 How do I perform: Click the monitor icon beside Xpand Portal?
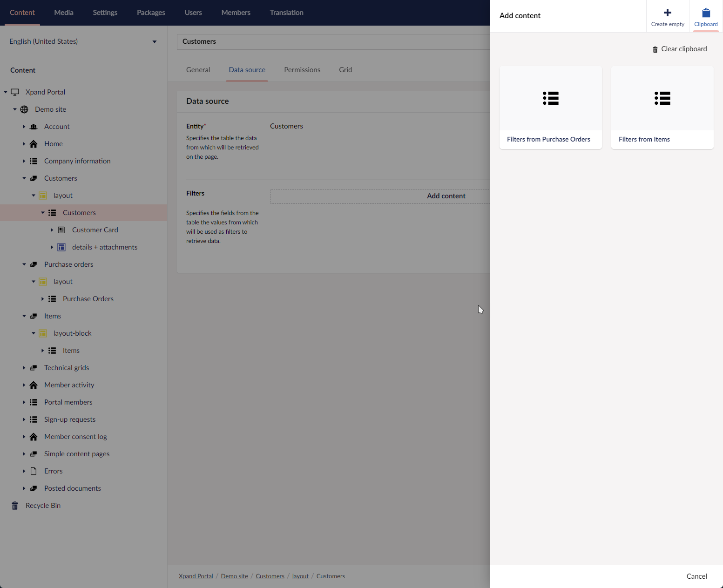click(x=15, y=92)
